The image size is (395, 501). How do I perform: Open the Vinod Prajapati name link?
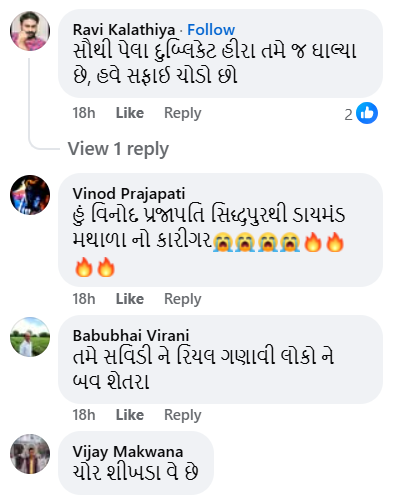(x=129, y=194)
